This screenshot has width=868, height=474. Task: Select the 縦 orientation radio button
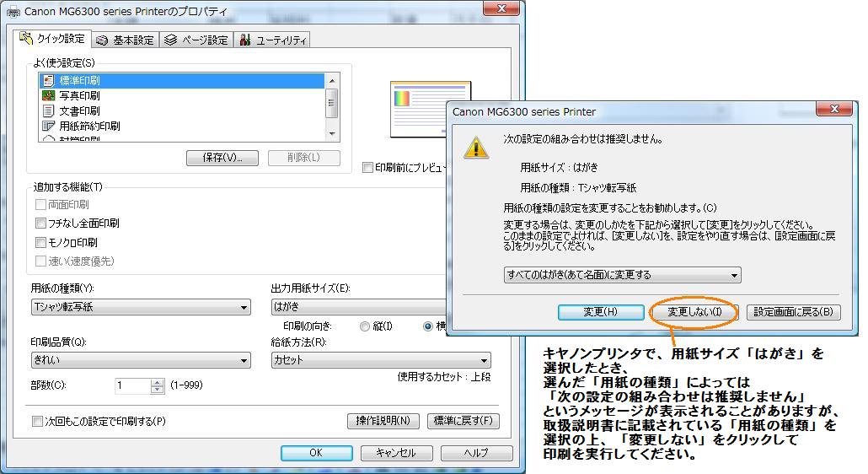[x=364, y=326]
